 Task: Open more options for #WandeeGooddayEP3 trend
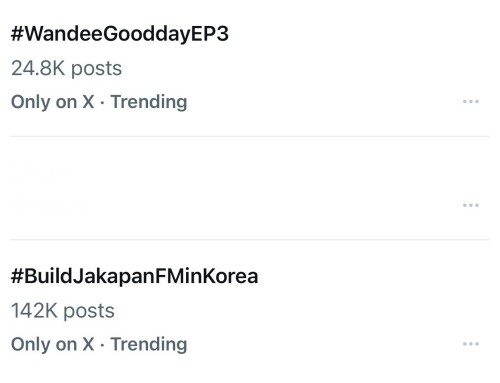[x=471, y=101]
